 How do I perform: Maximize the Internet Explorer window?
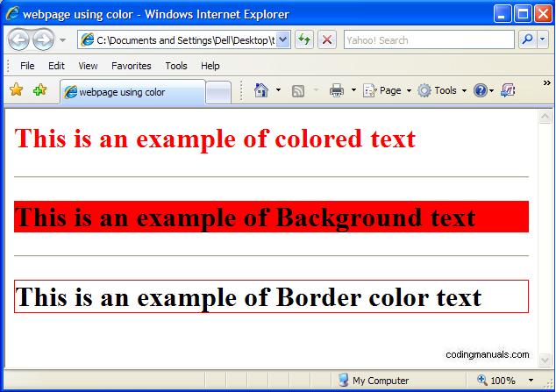(x=523, y=14)
